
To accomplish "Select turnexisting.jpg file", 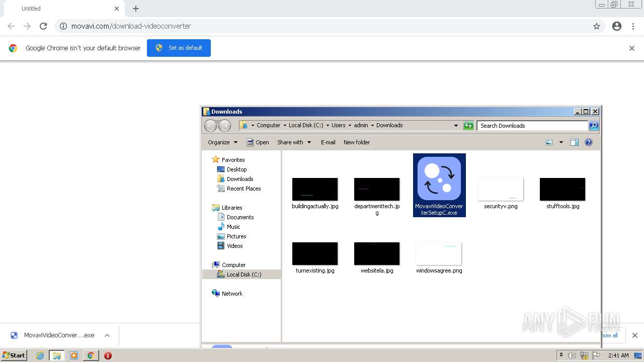I will [x=315, y=257].
